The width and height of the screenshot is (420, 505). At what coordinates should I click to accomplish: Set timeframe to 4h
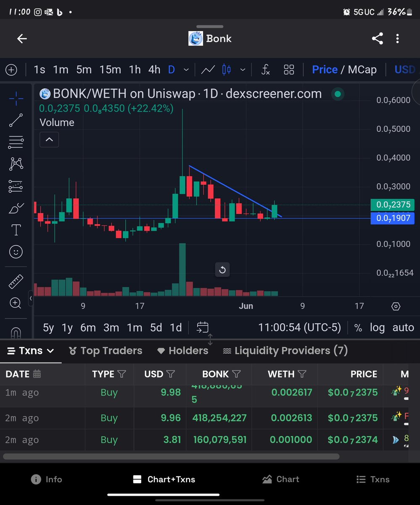pyautogui.click(x=154, y=70)
